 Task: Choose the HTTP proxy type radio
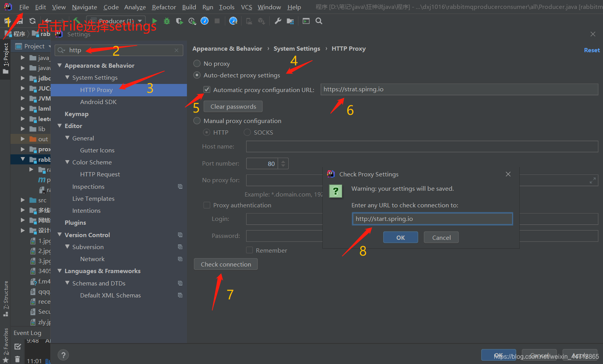pyautogui.click(x=207, y=132)
